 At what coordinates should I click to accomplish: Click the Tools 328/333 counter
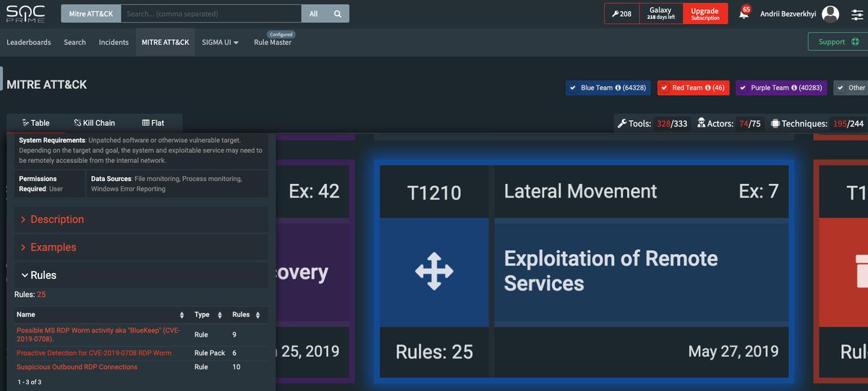tap(654, 124)
